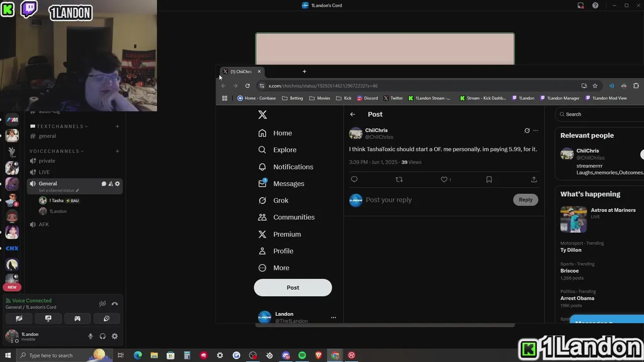Open Grok in X sidebar
The image size is (644, 362).
(x=273, y=201)
